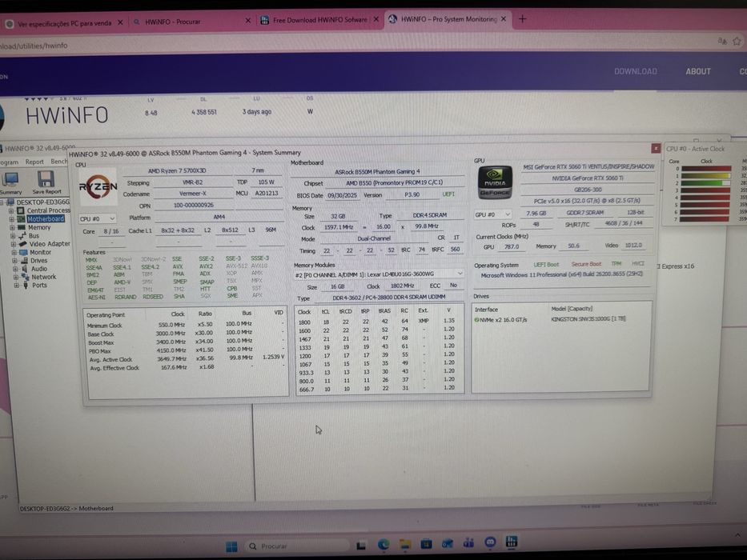Select the Bus icon in tree
Screen dimensions: 747x560
pyautogui.click(x=22, y=236)
